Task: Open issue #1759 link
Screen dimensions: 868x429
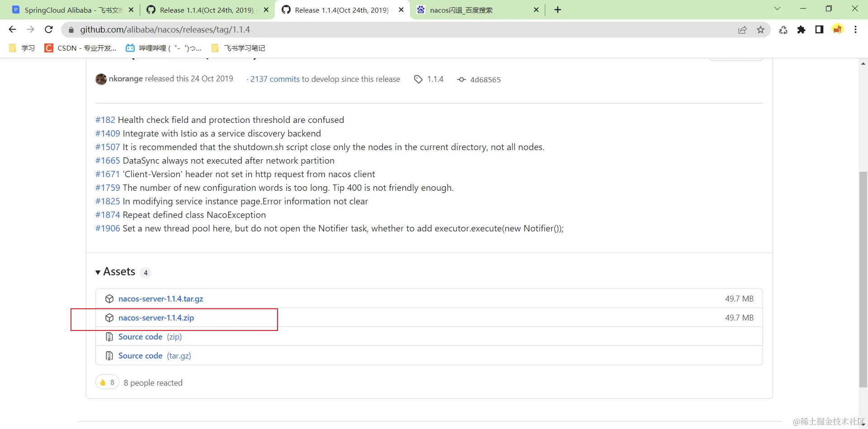Action: (108, 188)
